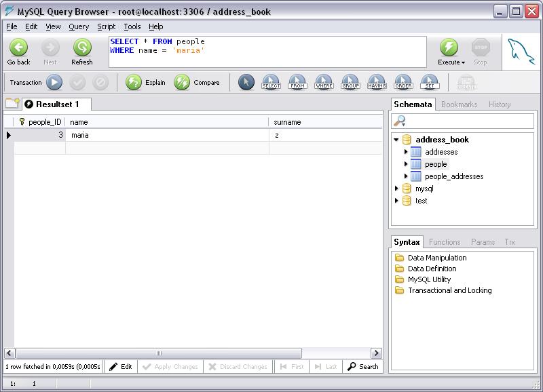Viewport: 543px width, 392px height.
Task: Open the View menu
Action: click(x=53, y=26)
